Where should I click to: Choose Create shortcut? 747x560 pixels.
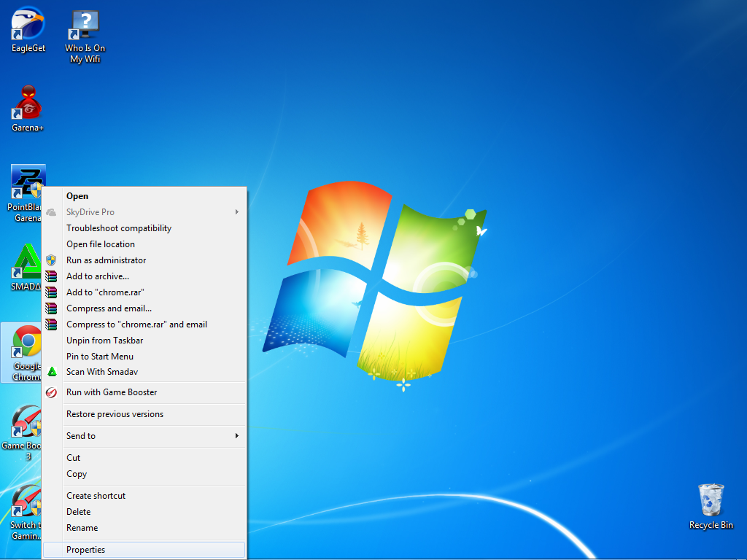coord(144,496)
